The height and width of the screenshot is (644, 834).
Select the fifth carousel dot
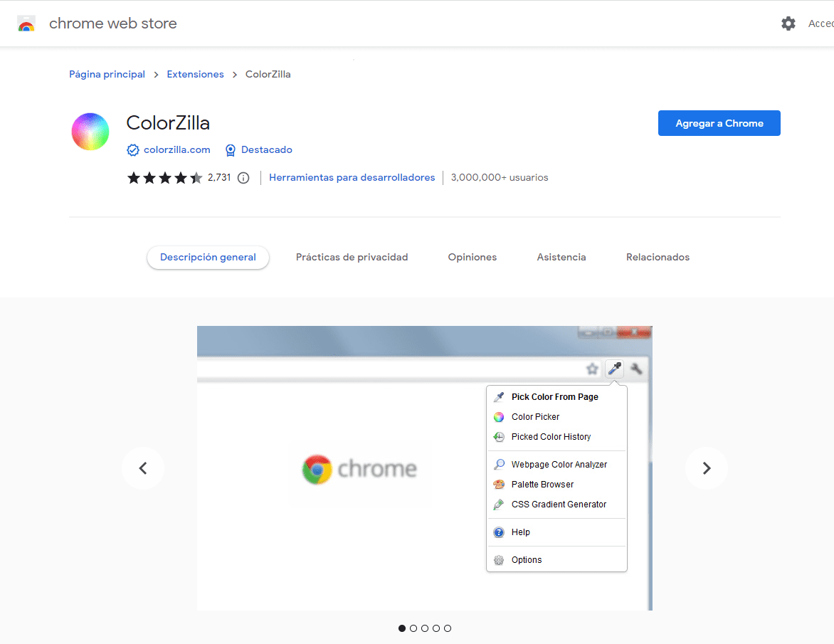[448, 628]
